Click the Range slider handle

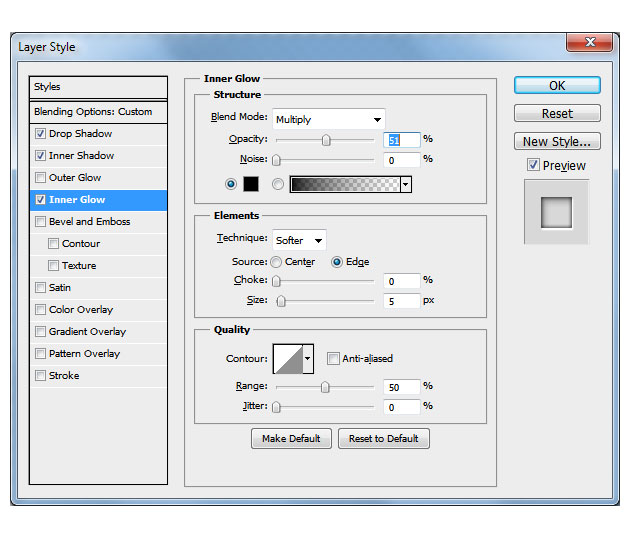coord(325,387)
